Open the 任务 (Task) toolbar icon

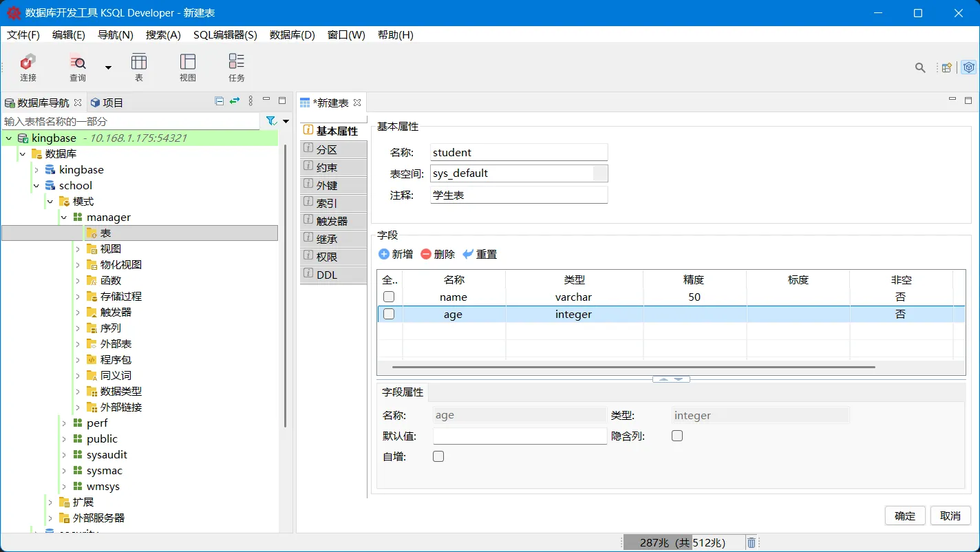pos(236,67)
